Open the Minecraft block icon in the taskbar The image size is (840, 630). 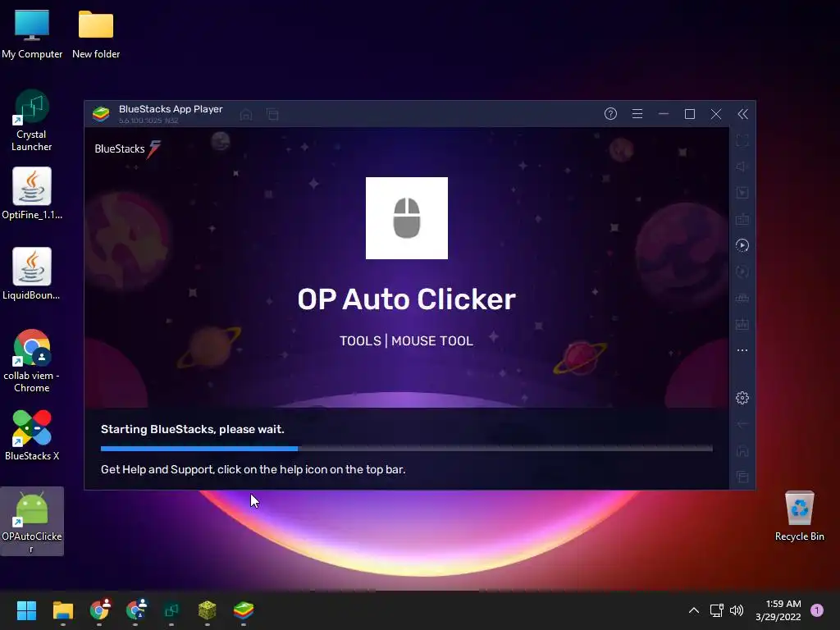pyautogui.click(x=208, y=609)
